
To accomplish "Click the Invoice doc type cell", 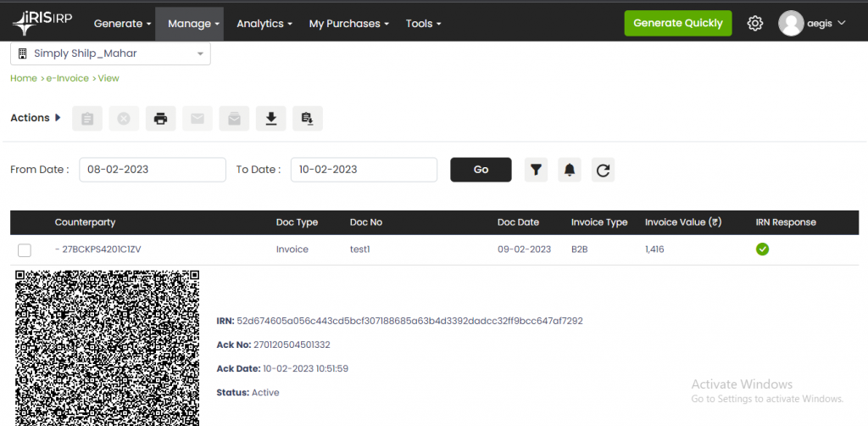I will (292, 249).
